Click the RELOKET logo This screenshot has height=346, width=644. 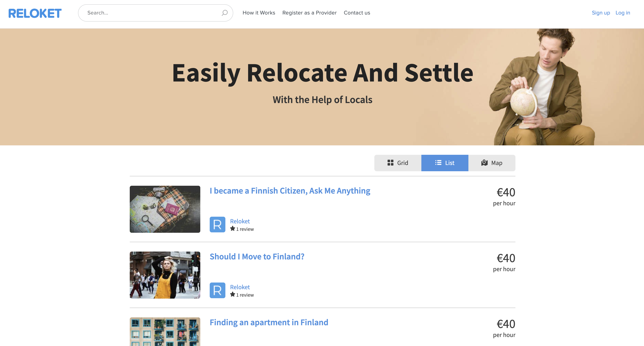coord(34,13)
